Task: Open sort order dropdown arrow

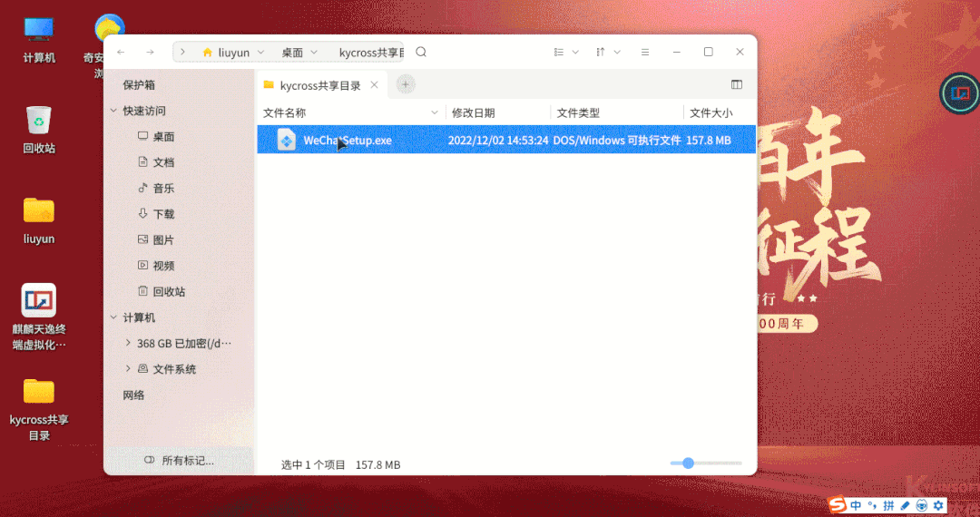Action: (617, 52)
